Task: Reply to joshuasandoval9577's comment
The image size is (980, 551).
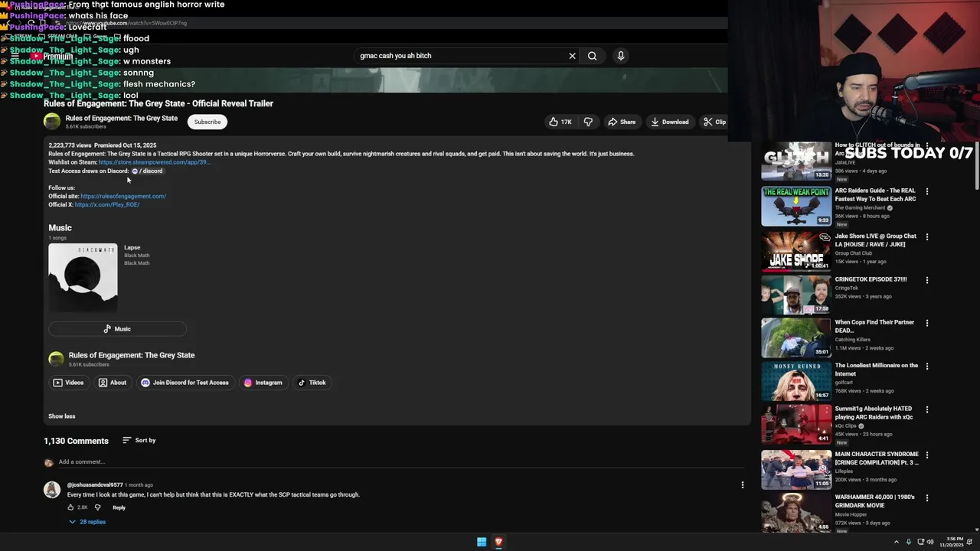Action: 119,507
